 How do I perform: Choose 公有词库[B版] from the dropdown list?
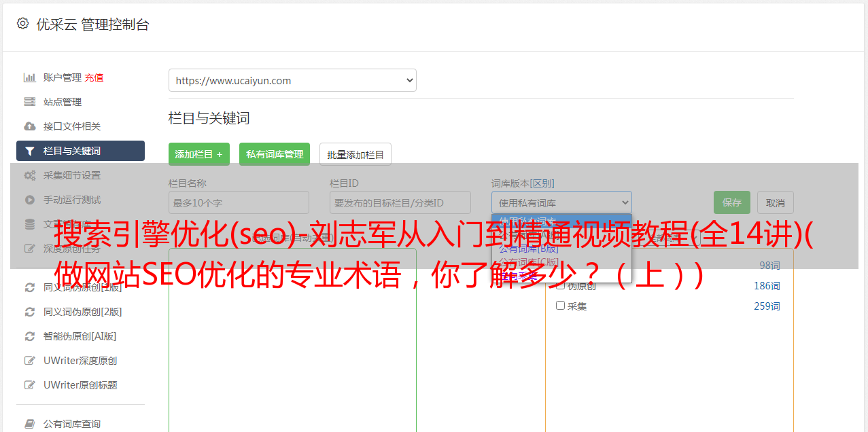pos(529,249)
